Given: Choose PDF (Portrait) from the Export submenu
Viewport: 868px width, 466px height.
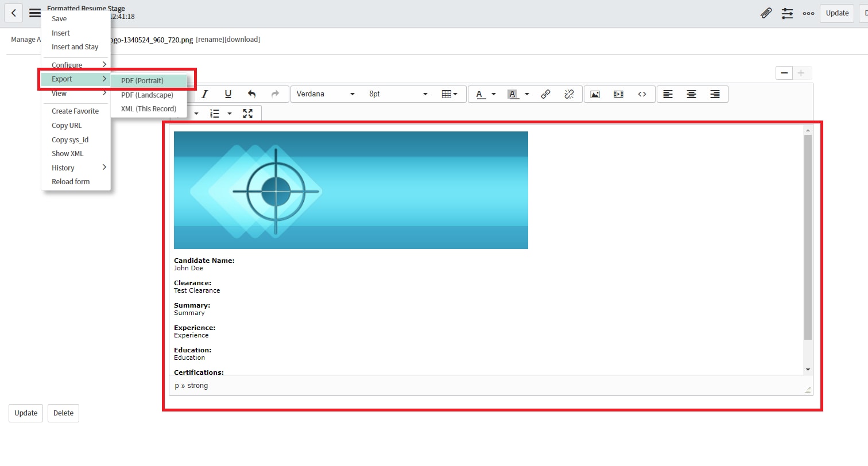Looking at the screenshot, I should click(149, 81).
